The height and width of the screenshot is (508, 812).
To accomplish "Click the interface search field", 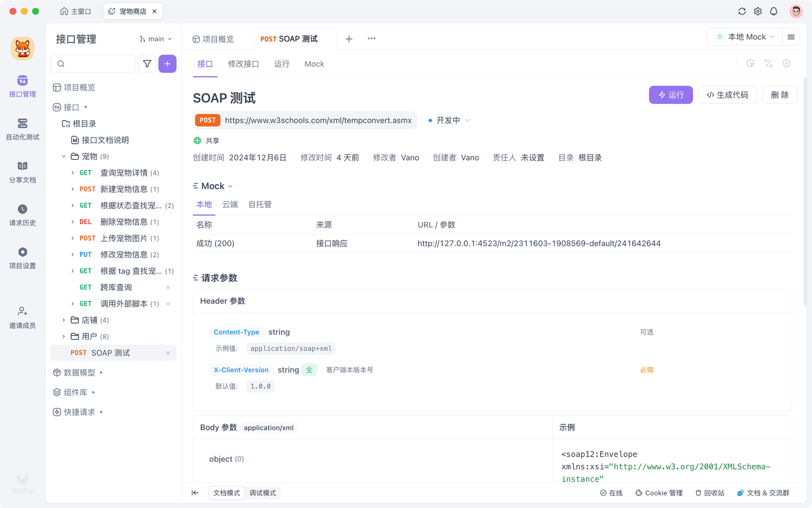I will coord(93,64).
